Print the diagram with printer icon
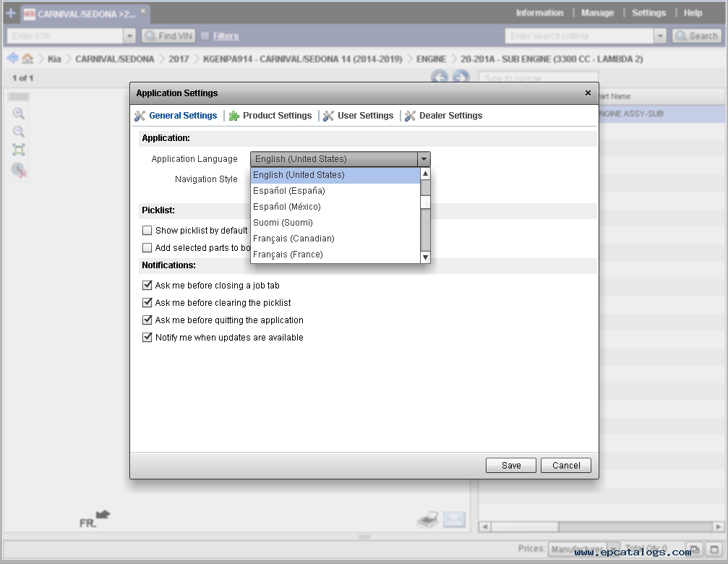728x564 pixels. (x=427, y=519)
